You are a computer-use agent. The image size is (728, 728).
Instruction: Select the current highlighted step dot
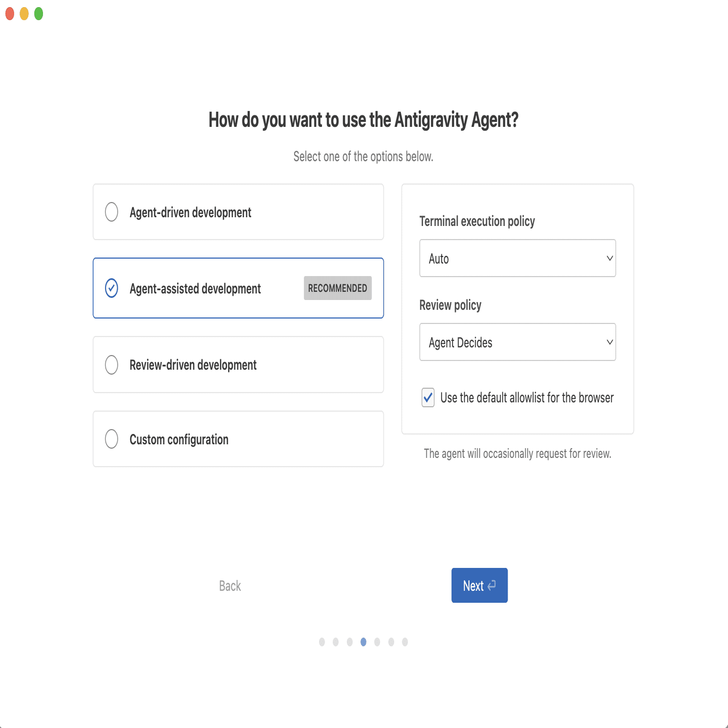[x=363, y=642]
